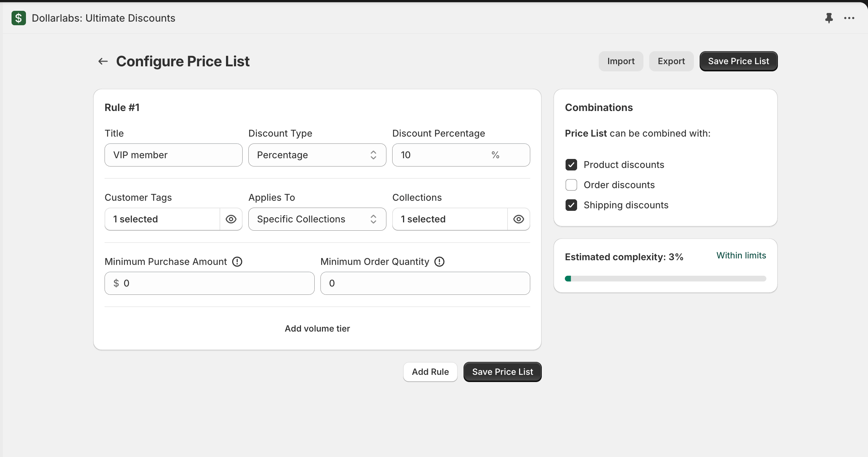
Task: Open the Applies To dropdown
Action: pos(317,219)
